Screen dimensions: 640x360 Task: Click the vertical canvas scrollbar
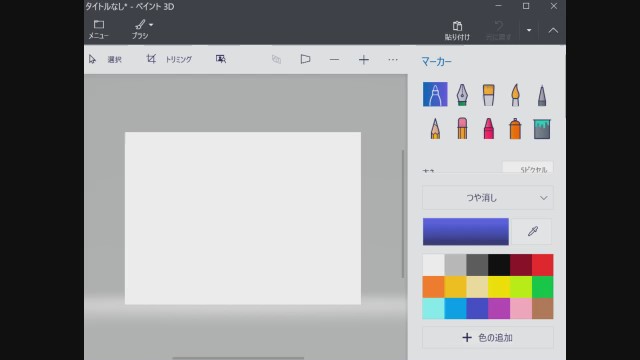(403, 214)
